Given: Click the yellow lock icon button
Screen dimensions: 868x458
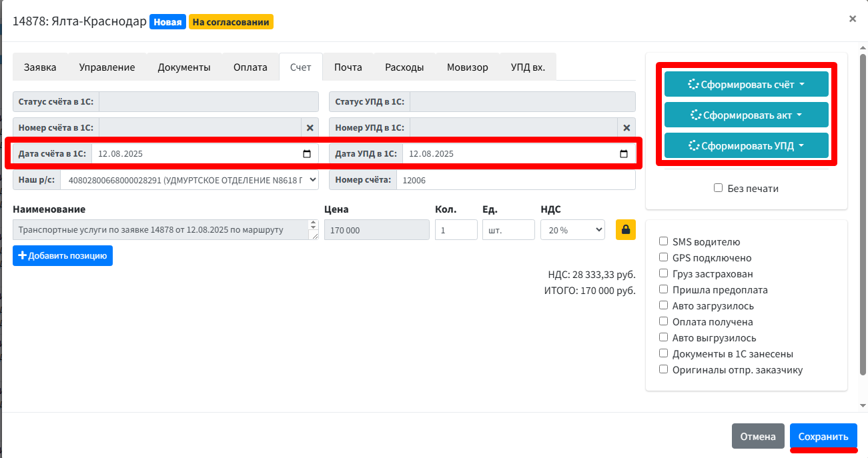Looking at the screenshot, I should pyautogui.click(x=626, y=229).
